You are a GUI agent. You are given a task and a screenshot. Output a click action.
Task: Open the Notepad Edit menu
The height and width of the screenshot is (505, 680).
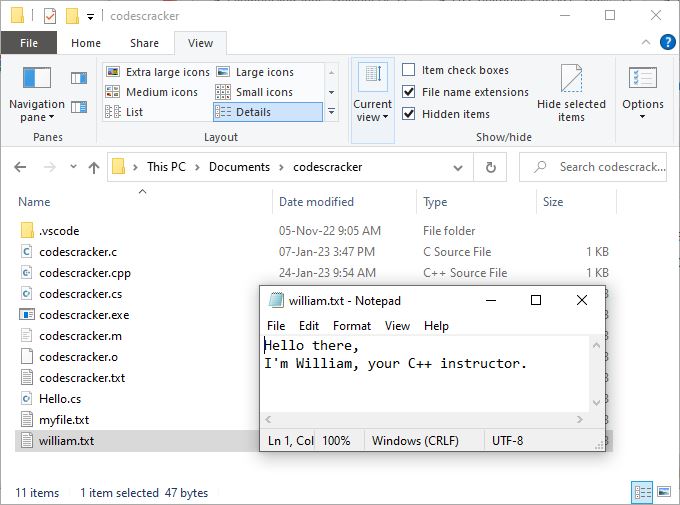click(x=309, y=326)
